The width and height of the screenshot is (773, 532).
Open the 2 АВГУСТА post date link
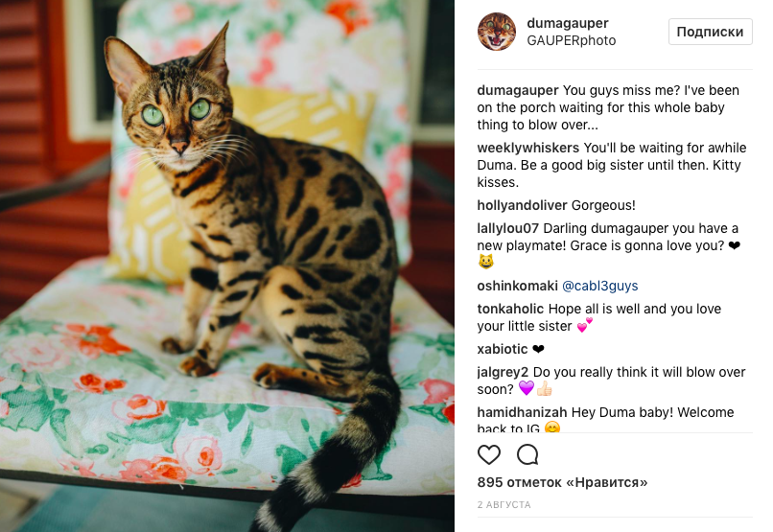click(x=504, y=505)
